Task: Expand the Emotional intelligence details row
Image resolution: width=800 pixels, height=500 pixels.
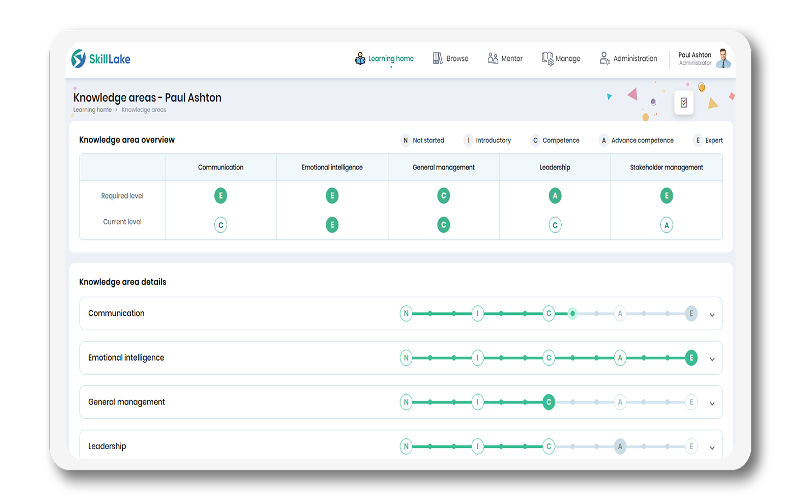Action: [712, 358]
